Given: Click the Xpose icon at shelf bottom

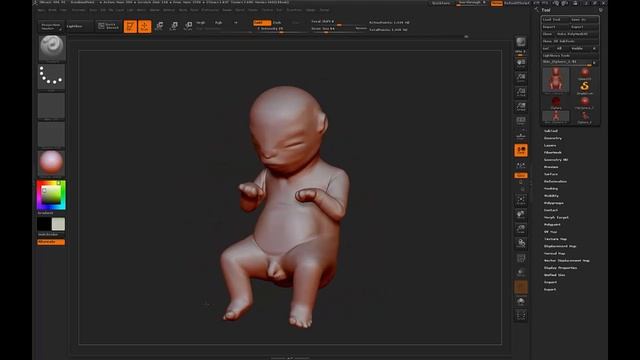Looking at the screenshot, I should coord(521,316).
